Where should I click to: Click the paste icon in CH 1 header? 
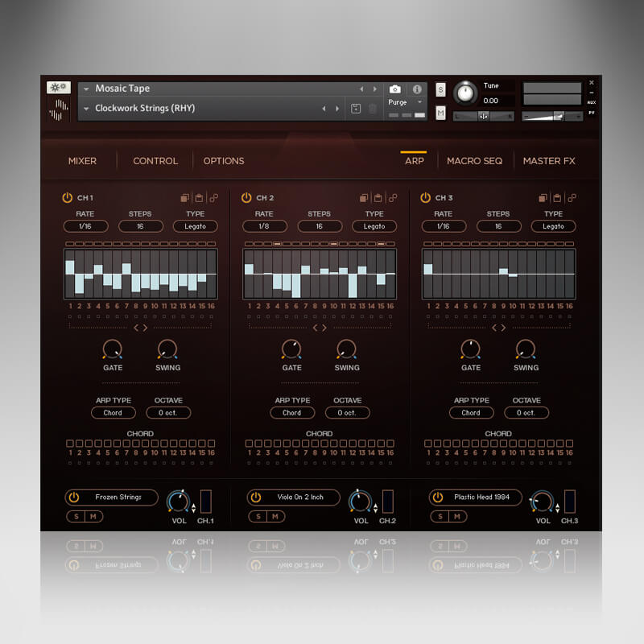click(x=199, y=197)
